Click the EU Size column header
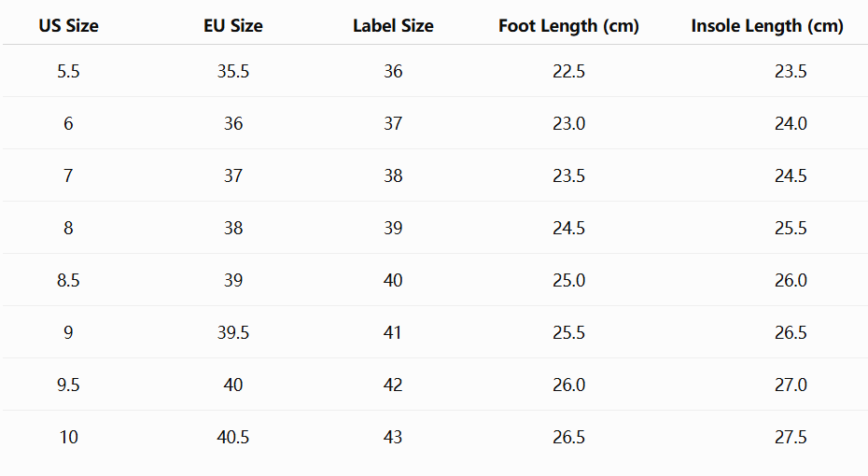 coord(233,26)
